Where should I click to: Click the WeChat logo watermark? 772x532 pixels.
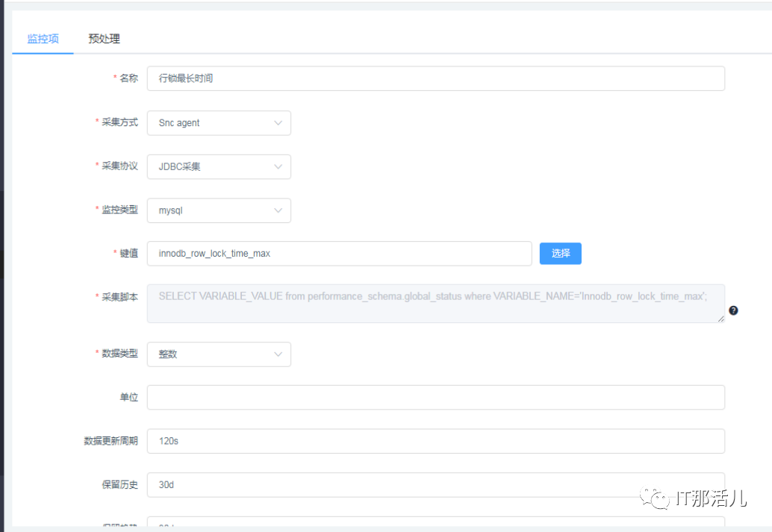659,498
